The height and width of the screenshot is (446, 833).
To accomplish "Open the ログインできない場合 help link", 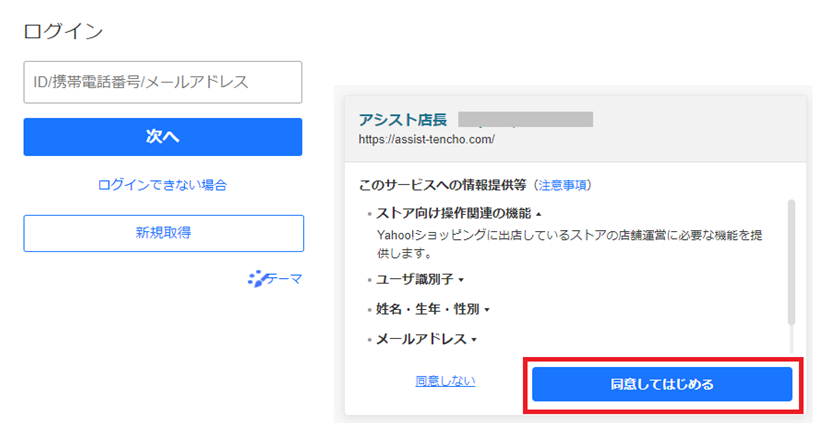I will tap(162, 185).
